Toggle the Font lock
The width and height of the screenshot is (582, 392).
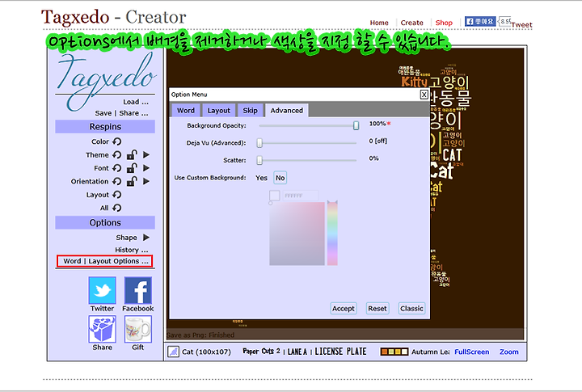click(x=132, y=168)
